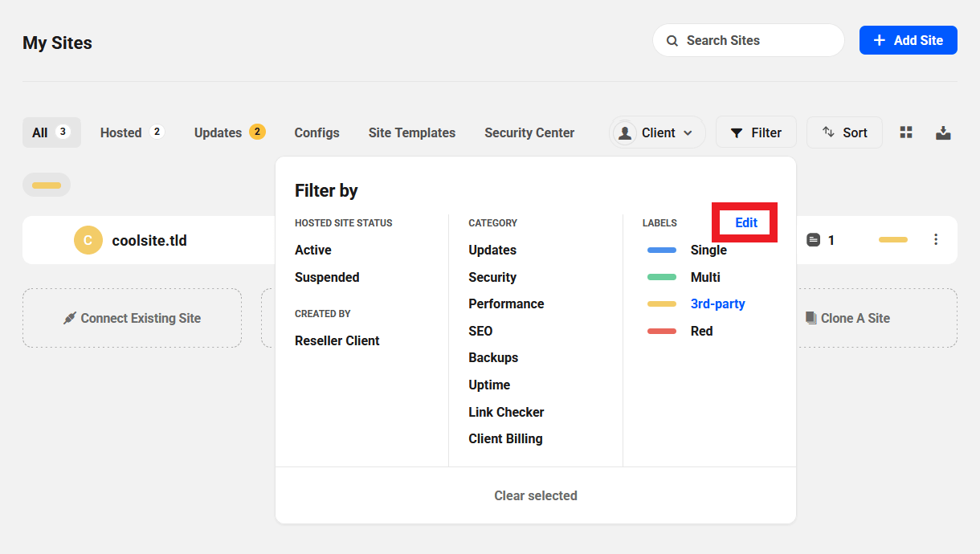The height and width of the screenshot is (554, 980).
Task: Click into the Search Sites field
Action: click(x=755, y=40)
